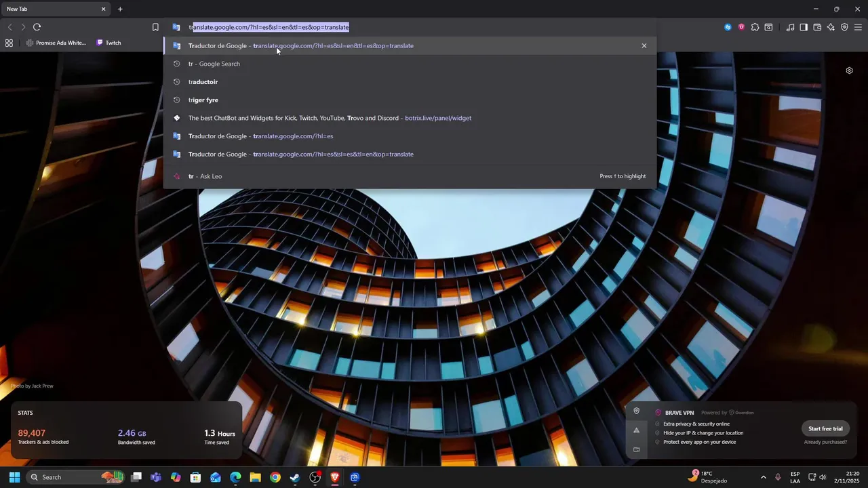The height and width of the screenshot is (488, 868).
Task: Click the taskbar Search box
Action: pos(75,477)
